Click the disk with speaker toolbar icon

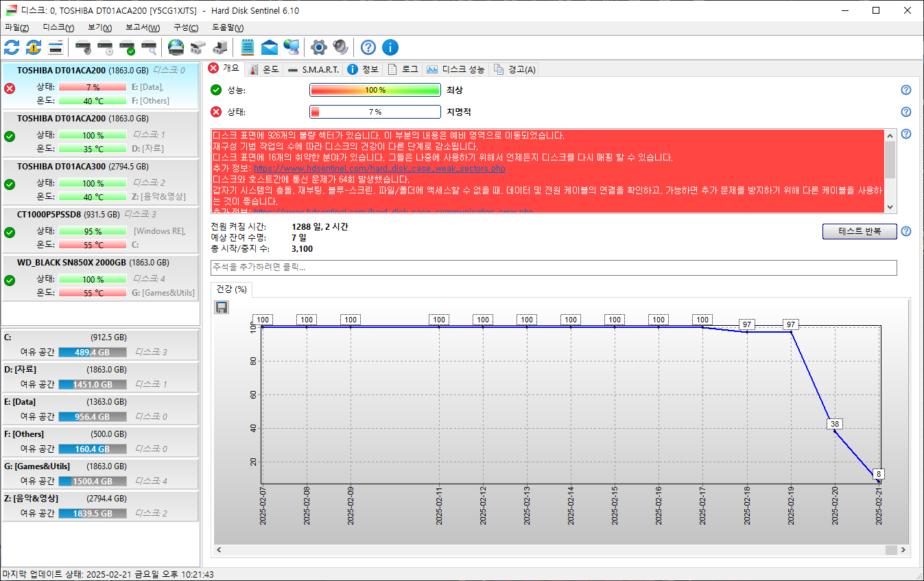point(83,47)
